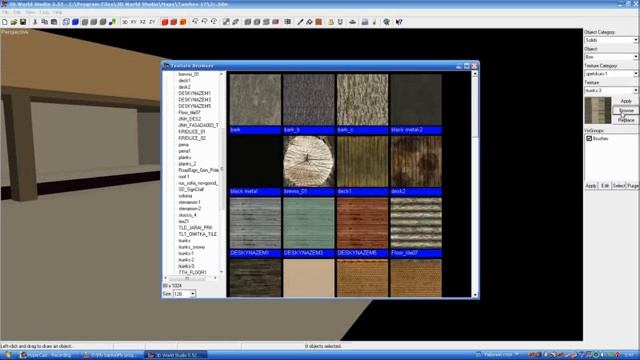Select the brevno_01 log end texture thumbnail
The image size is (640, 360).
(309, 162)
